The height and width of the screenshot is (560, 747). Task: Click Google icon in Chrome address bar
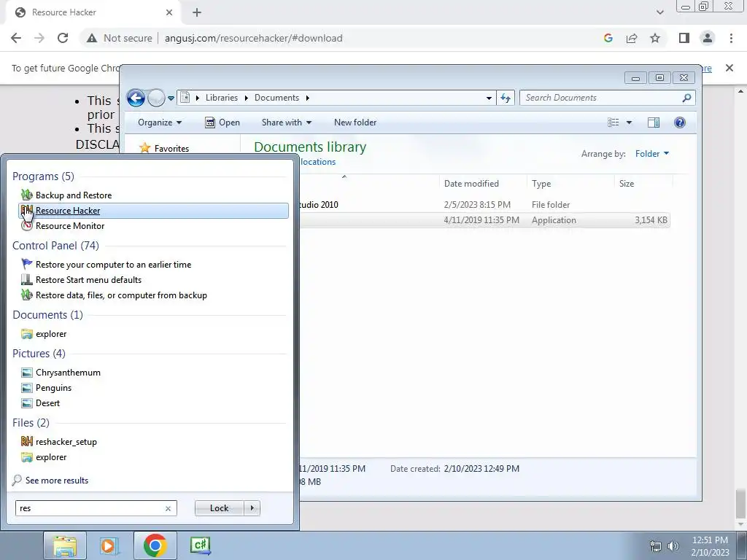coord(608,38)
